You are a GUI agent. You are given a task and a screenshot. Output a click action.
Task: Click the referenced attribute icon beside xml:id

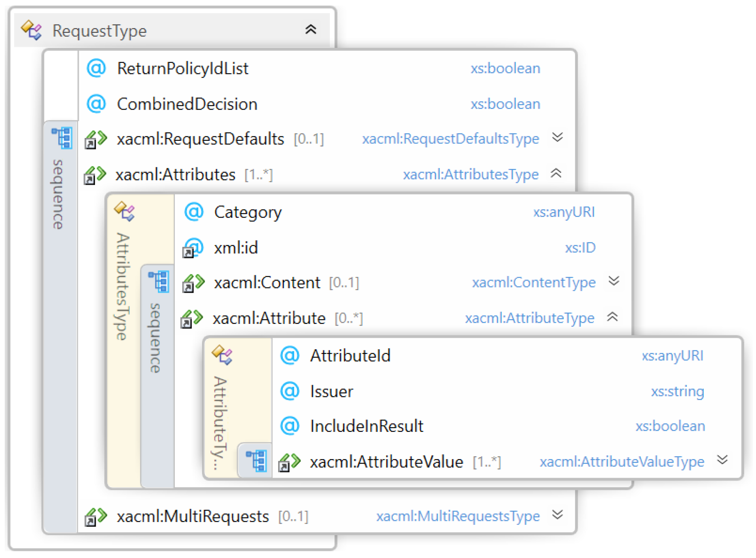point(193,248)
